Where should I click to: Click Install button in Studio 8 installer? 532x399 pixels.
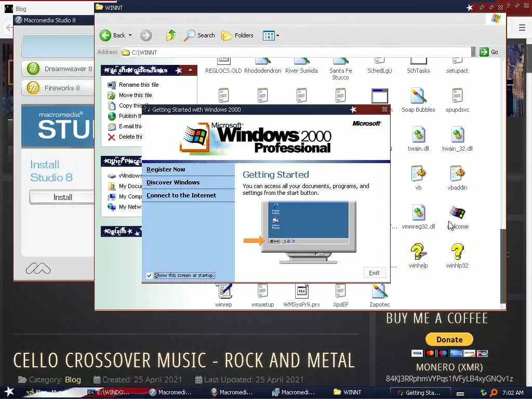[62, 197]
